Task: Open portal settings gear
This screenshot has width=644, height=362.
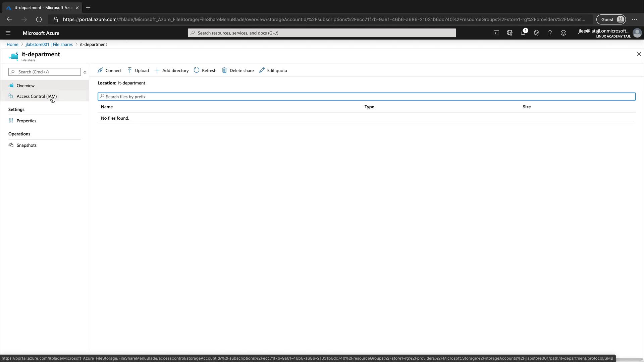Action: click(x=536, y=33)
